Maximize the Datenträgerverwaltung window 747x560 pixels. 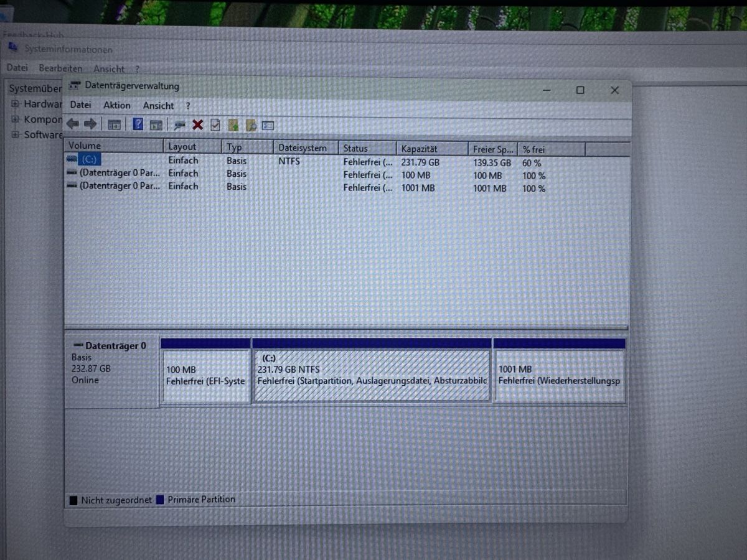[580, 90]
